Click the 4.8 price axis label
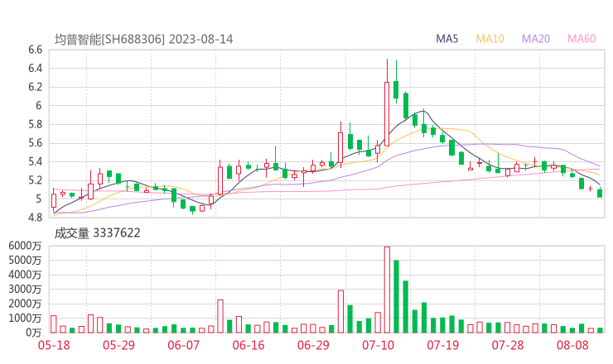 pyautogui.click(x=35, y=218)
